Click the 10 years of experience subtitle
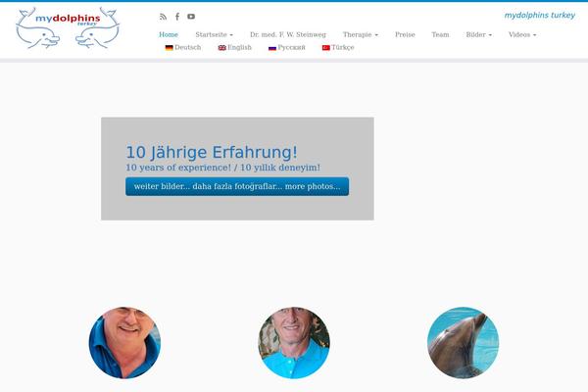 222,168
